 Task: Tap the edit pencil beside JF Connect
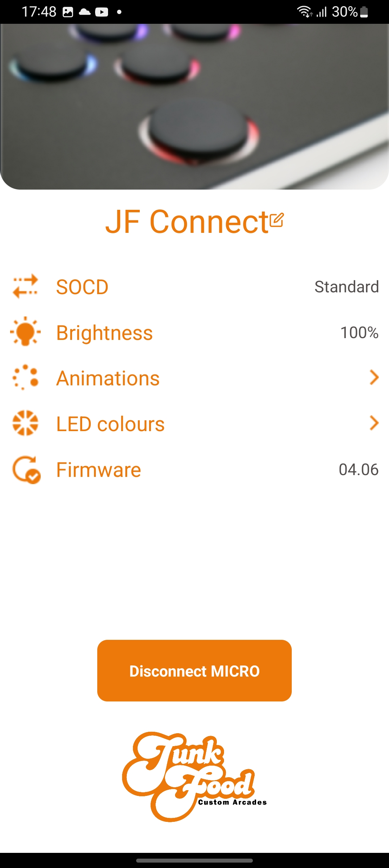(x=276, y=220)
